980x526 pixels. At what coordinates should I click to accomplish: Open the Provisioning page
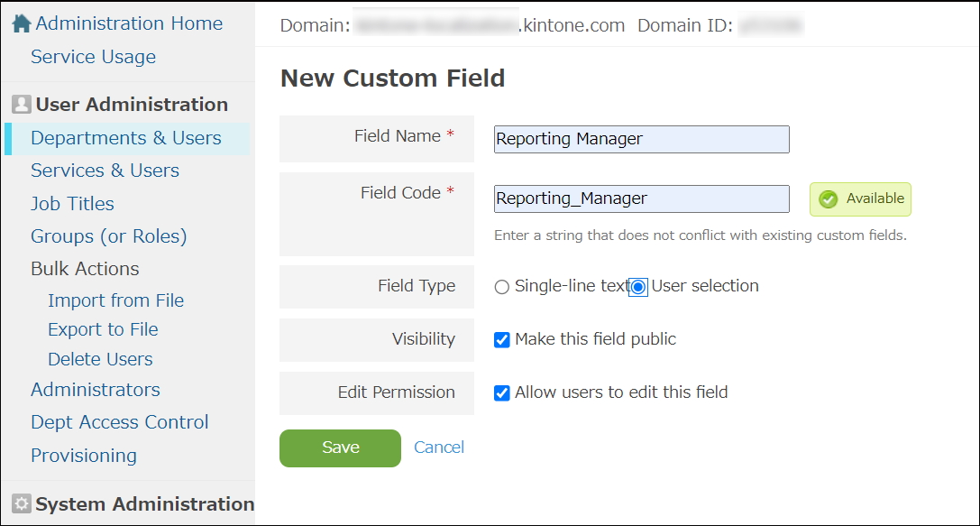84,456
